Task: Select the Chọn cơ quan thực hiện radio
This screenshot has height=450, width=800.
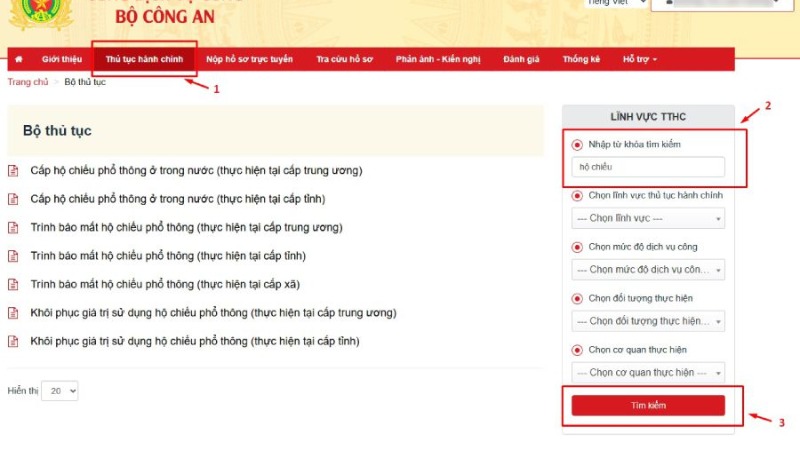Action: (x=577, y=350)
